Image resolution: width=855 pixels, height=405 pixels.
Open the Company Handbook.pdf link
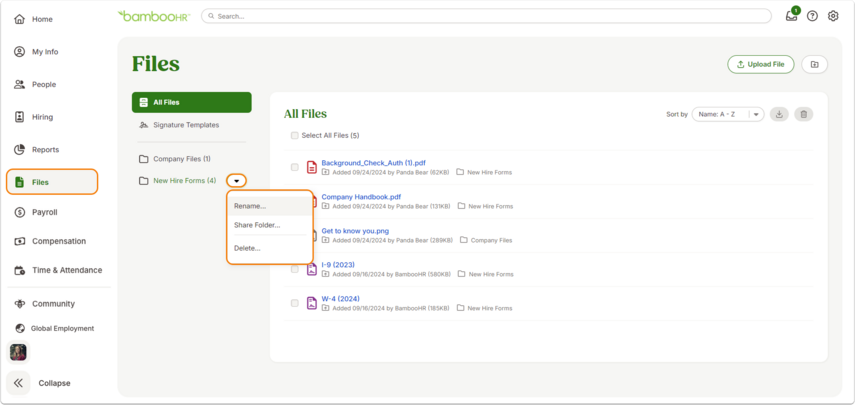[362, 197]
